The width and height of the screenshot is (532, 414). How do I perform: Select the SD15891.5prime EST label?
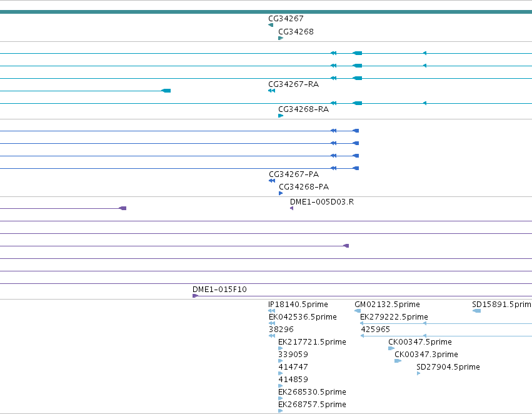pos(502,305)
